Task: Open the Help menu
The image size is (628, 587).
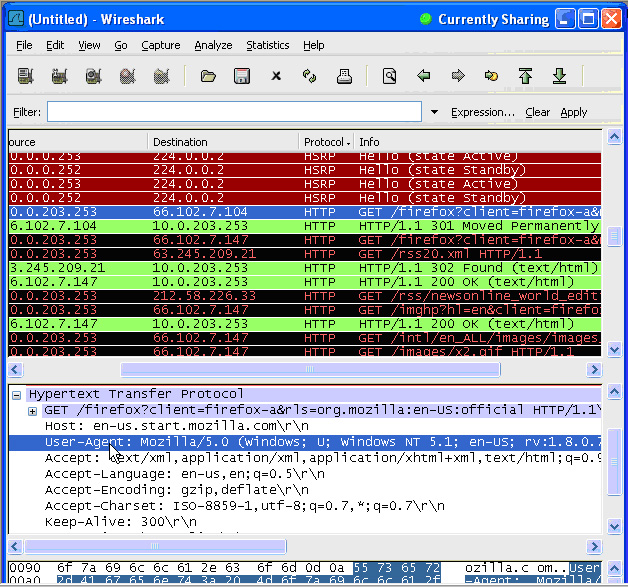Action: pos(314,45)
